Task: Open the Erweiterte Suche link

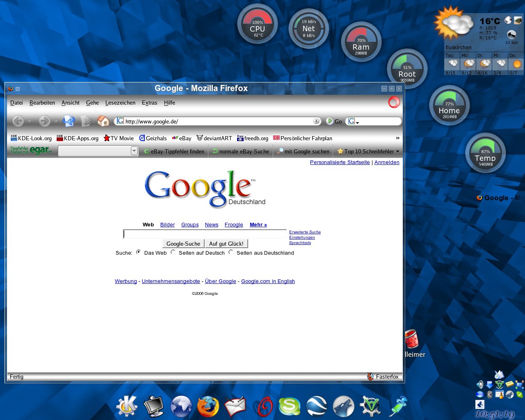Action: click(305, 232)
